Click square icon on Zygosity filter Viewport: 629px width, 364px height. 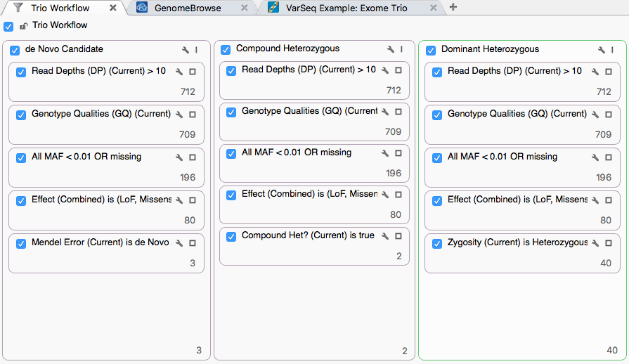tap(609, 243)
